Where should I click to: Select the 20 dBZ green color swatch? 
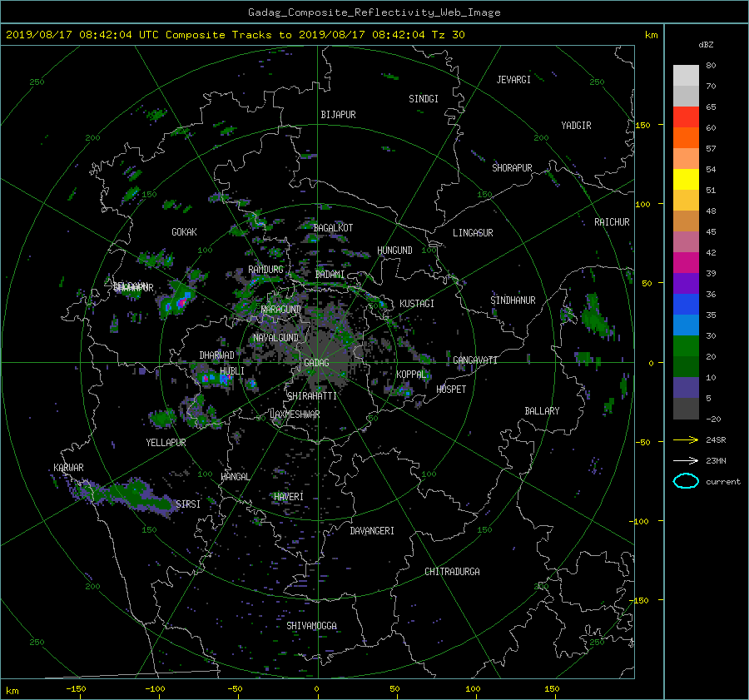pos(686,346)
